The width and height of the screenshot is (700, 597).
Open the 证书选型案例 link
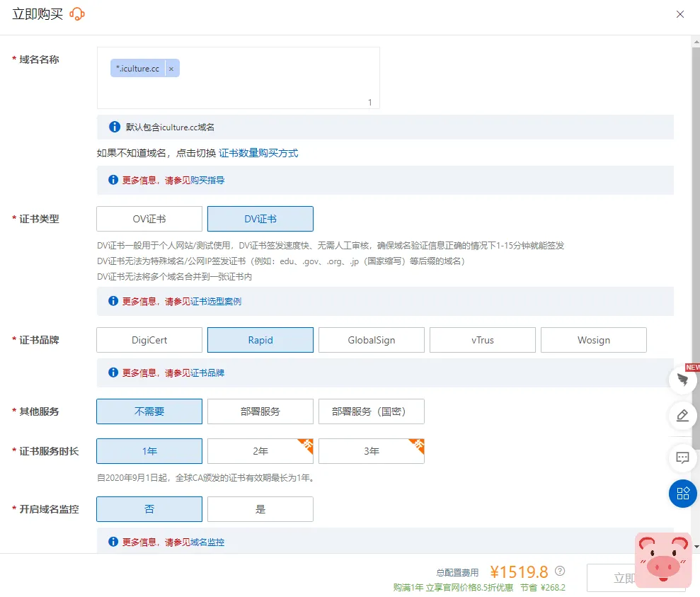216,302
